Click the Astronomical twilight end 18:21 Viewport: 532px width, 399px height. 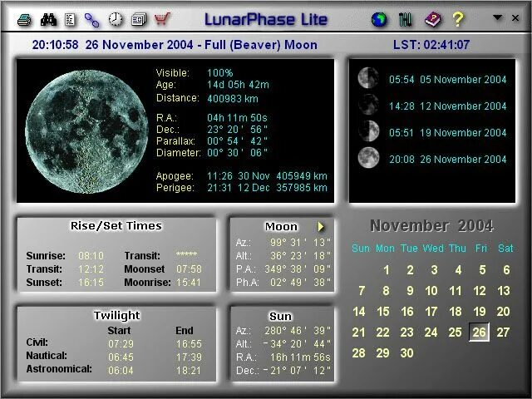coord(189,371)
